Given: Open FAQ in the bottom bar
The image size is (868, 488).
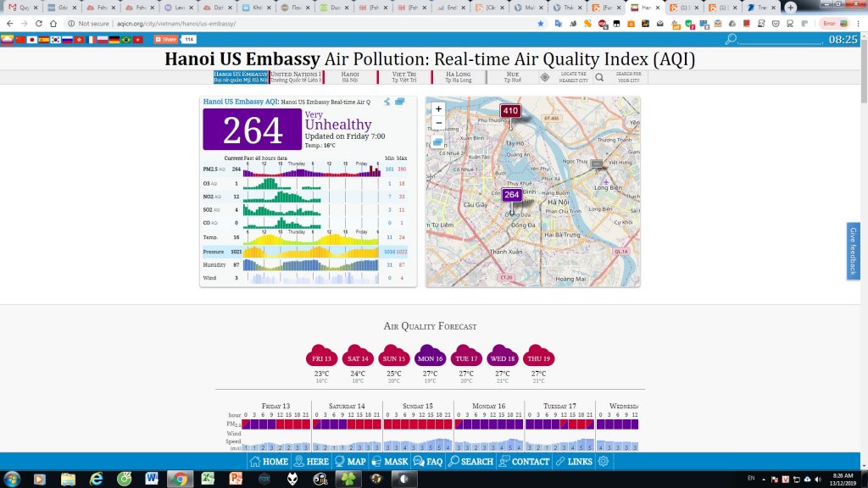Looking at the screenshot, I should (428, 462).
